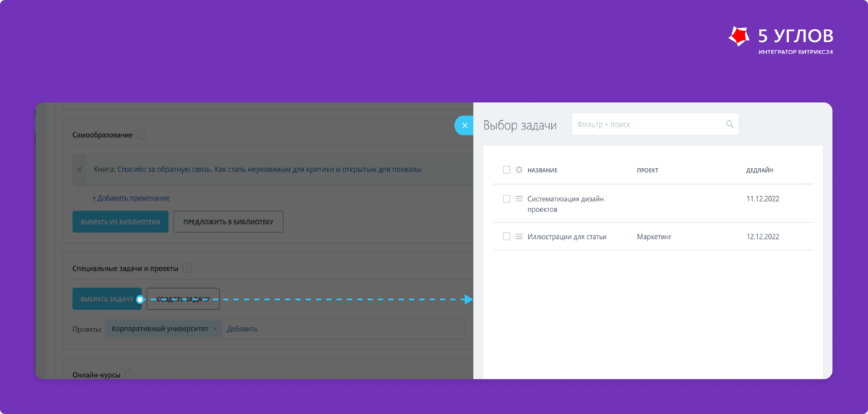Click ВЫБРАТЬ ЗАДАЧУ button
868x414 pixels.
(x=107, y=299)
